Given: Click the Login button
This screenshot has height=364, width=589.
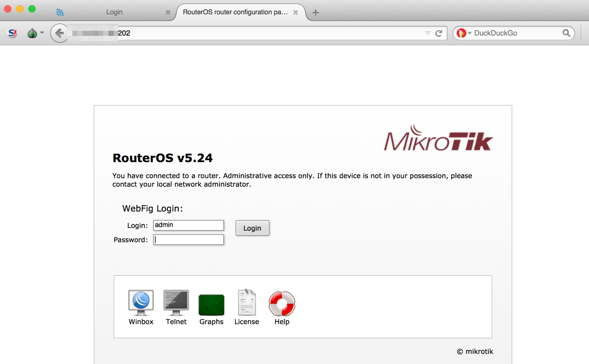Looking at the screenshot, I should pyautogui.click(x=252, y=228).
